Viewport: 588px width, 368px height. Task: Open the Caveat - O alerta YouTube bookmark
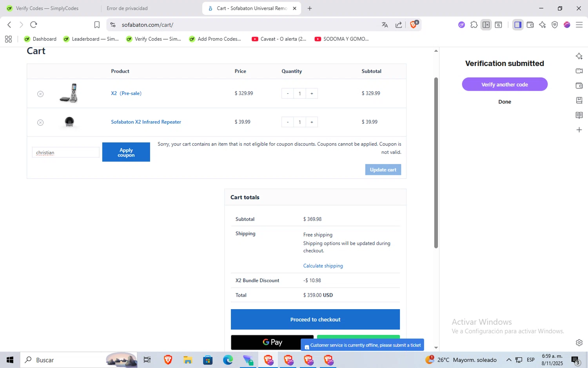[x=279, y=39]
